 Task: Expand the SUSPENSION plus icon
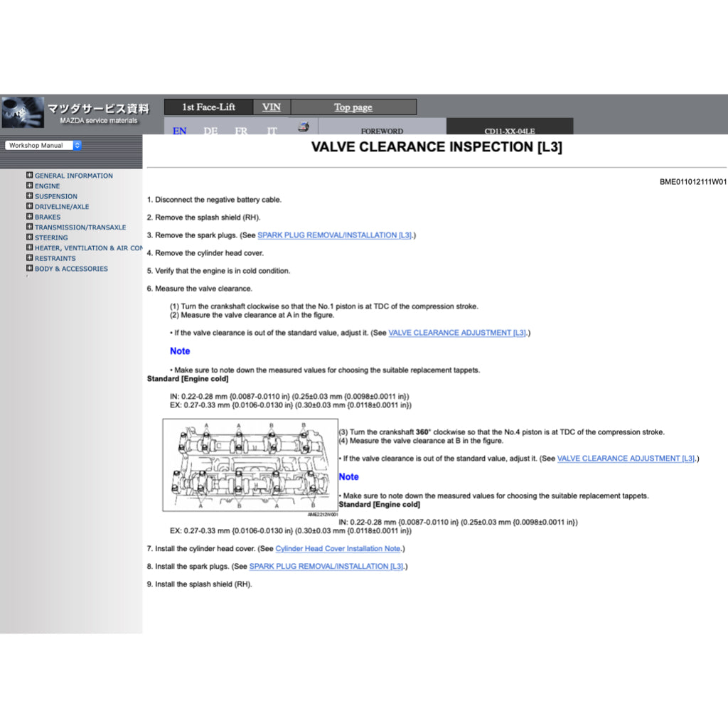pyautogui.click(x=30, y=196)
